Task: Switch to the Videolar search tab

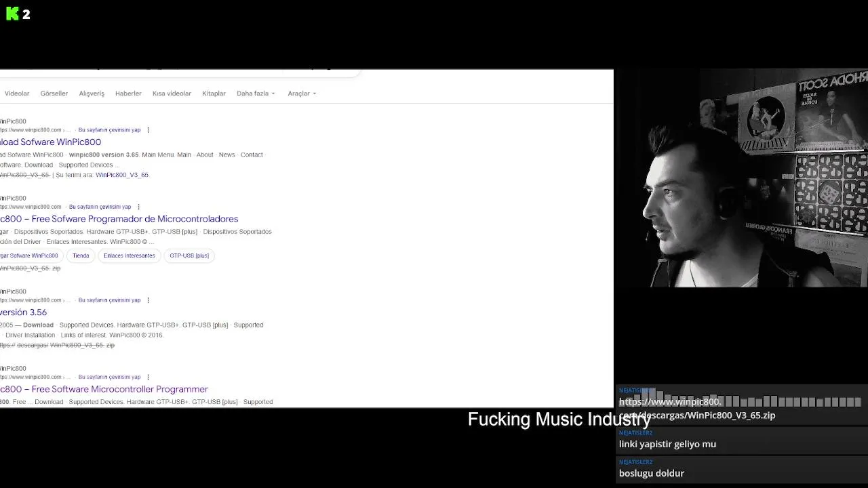Action: click(x=17, y=94)
